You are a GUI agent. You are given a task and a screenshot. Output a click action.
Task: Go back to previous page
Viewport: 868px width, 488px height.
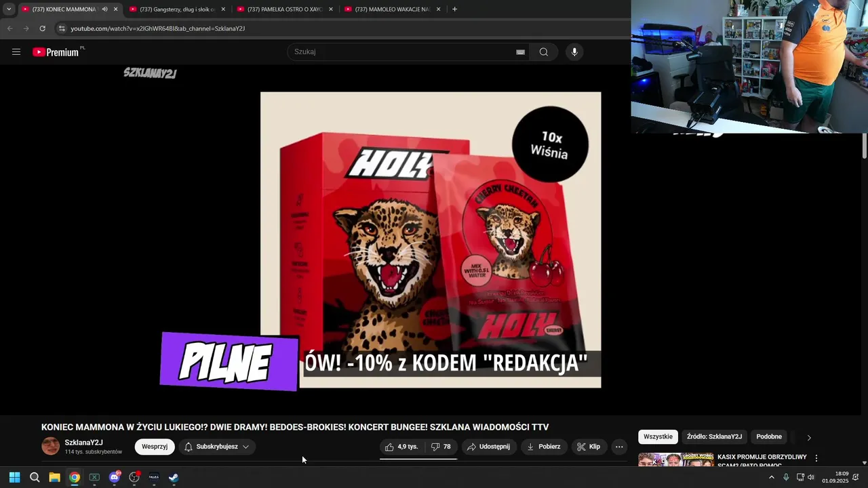[9, 28]
